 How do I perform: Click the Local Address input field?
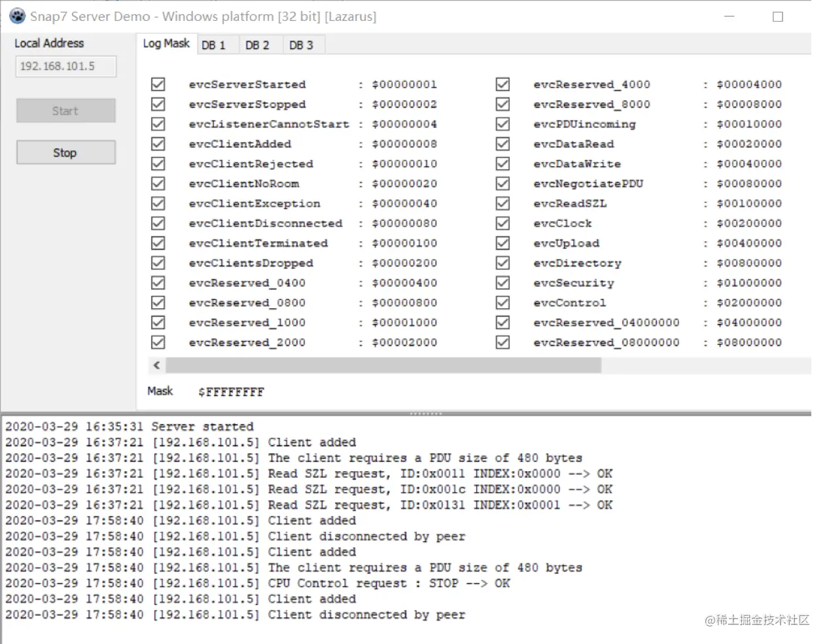(x=65, y=66)
